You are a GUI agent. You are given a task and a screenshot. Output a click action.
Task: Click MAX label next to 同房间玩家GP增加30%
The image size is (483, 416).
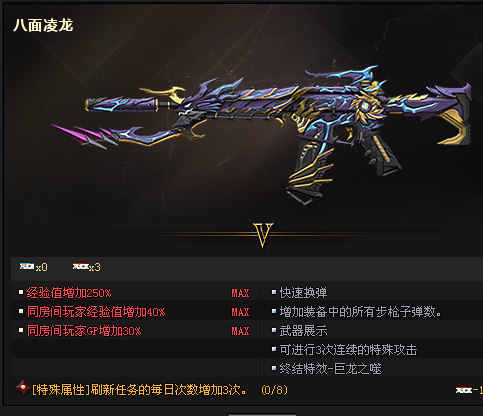[x=240, y=331]
